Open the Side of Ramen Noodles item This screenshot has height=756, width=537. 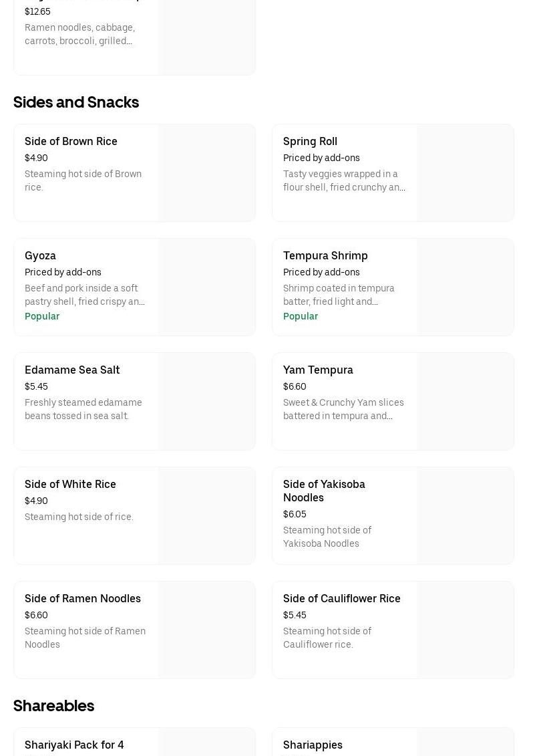[83, 598]
